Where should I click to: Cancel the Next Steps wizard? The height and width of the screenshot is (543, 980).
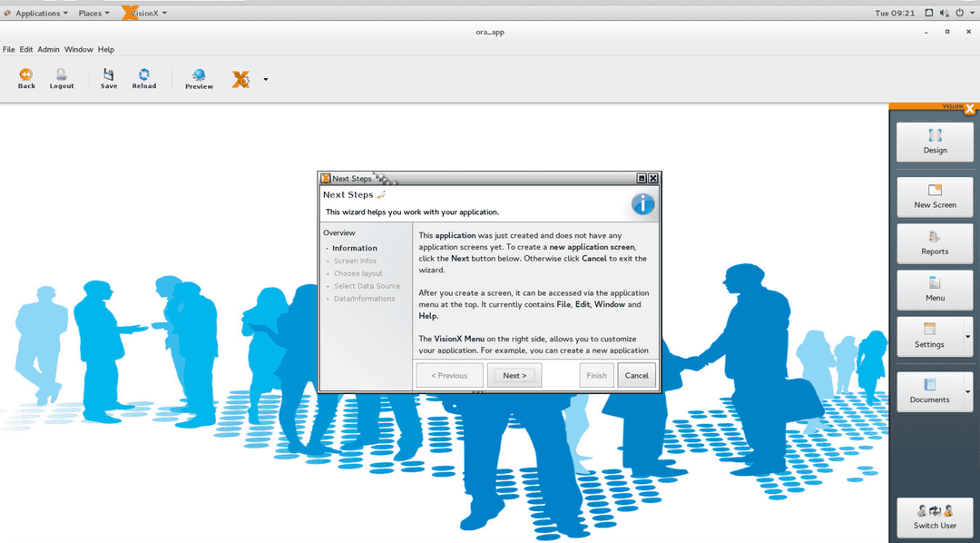pyautogui.click(x=636, y=375)
